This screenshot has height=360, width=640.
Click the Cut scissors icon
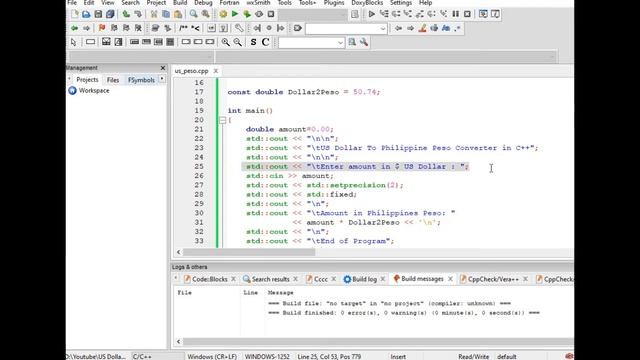(x=154, y=14)
